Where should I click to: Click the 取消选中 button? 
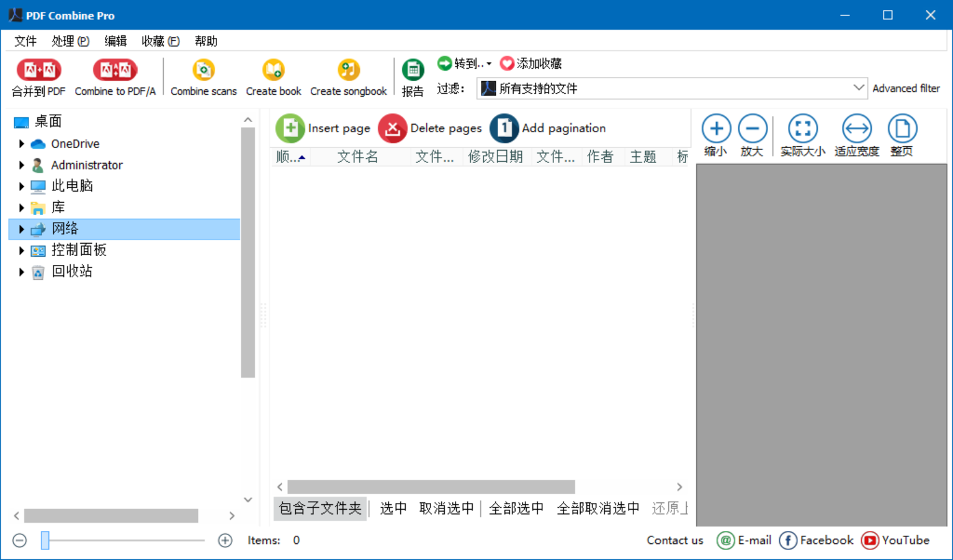coord(446,509)
